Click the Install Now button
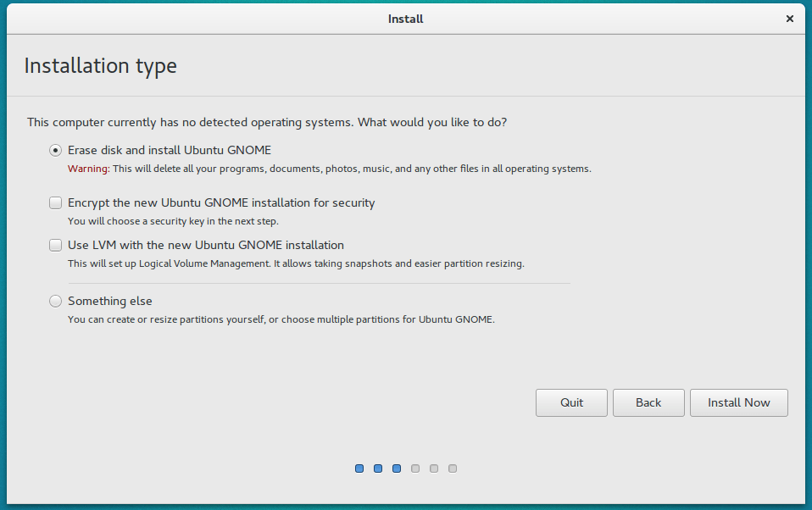Image resolution: width=812 pixels, height=510 pixels. pos(739,402)
